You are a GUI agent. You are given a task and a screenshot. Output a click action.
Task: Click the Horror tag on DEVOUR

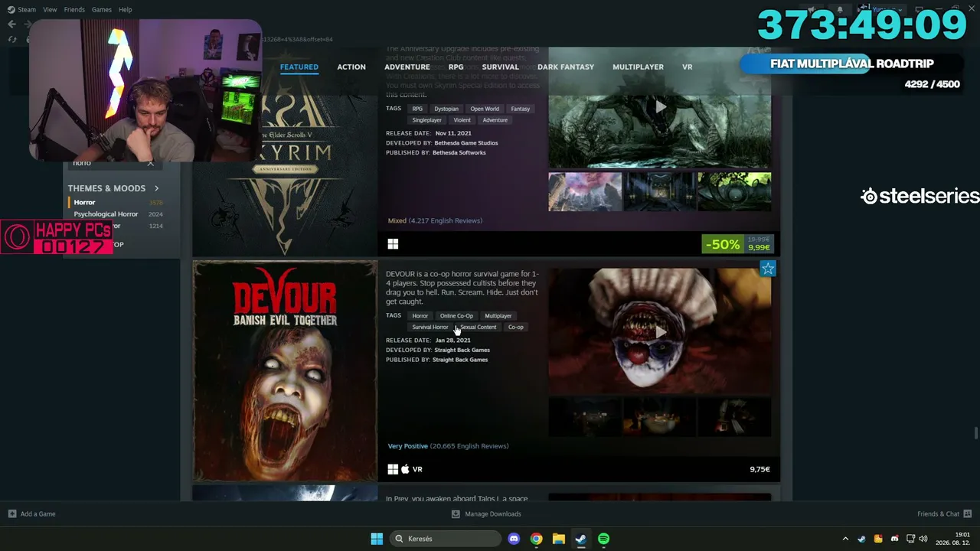point(420,316)
